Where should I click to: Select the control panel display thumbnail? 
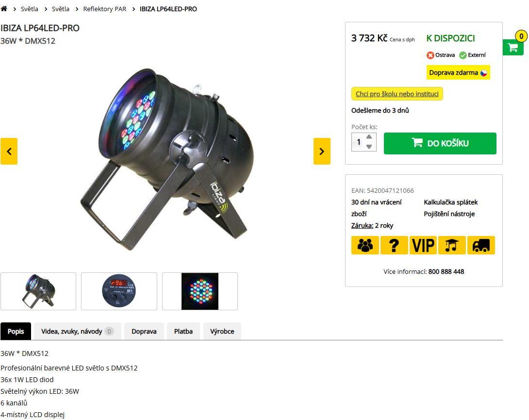click(x=119, y=291)
